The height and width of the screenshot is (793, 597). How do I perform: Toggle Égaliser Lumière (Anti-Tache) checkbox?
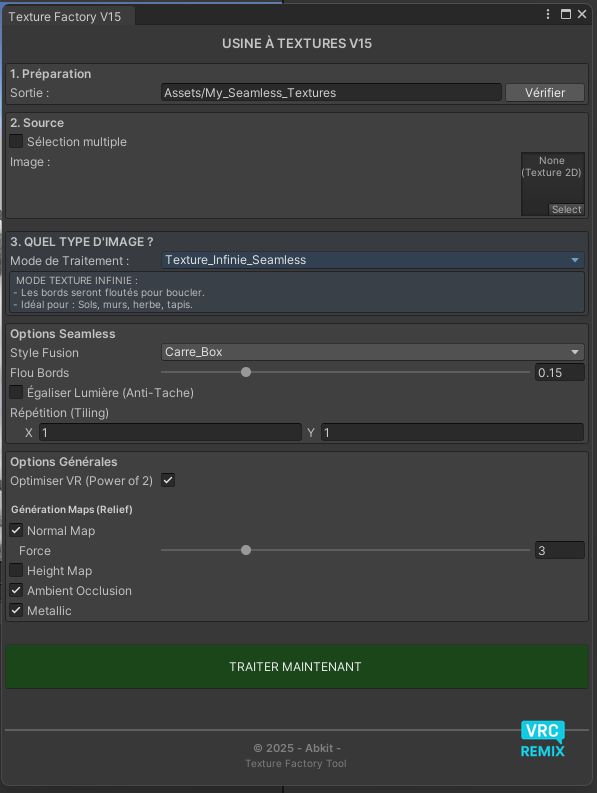point(16,392)
